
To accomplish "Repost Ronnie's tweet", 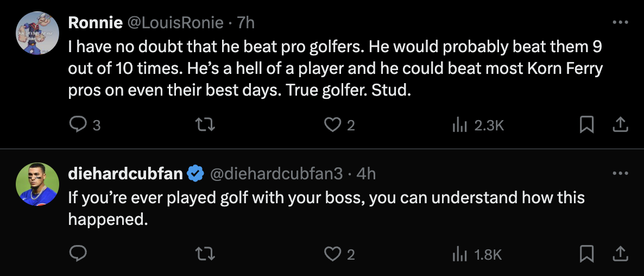I will (x=205, y=126).
